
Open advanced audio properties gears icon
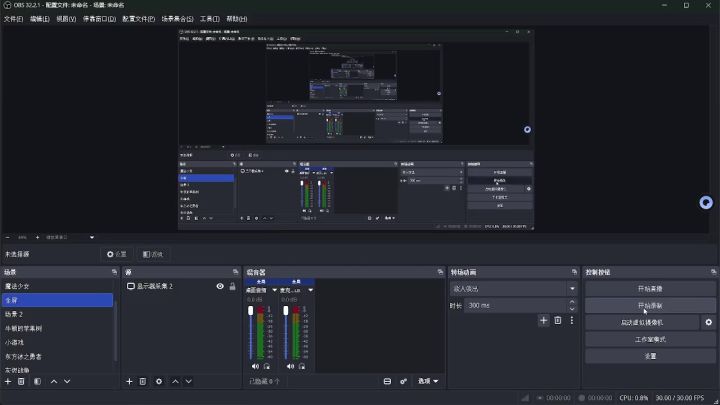click(403, 382)
